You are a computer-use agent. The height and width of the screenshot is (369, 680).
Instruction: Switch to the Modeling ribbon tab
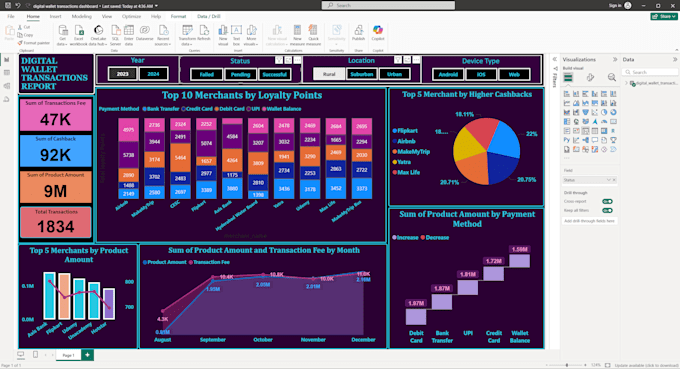click(x=82, y=16)
